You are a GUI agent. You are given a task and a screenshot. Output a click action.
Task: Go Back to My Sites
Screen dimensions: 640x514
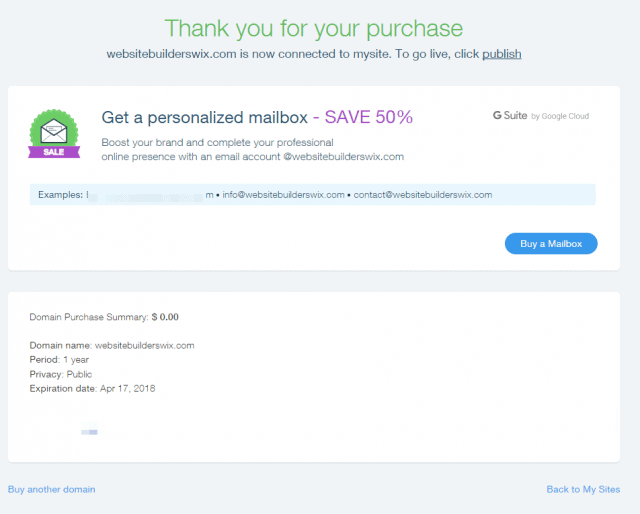click(x=583, y=489)
